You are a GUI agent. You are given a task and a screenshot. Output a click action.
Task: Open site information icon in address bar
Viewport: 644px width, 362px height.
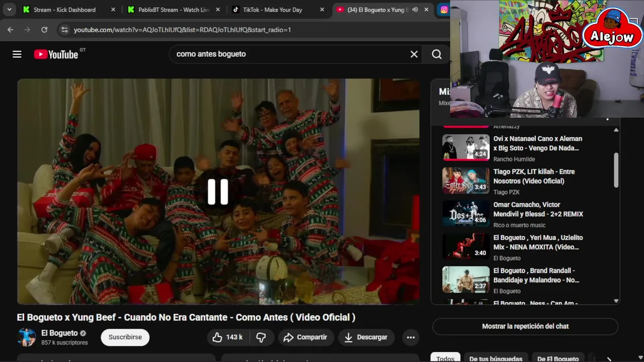(64, 30)
